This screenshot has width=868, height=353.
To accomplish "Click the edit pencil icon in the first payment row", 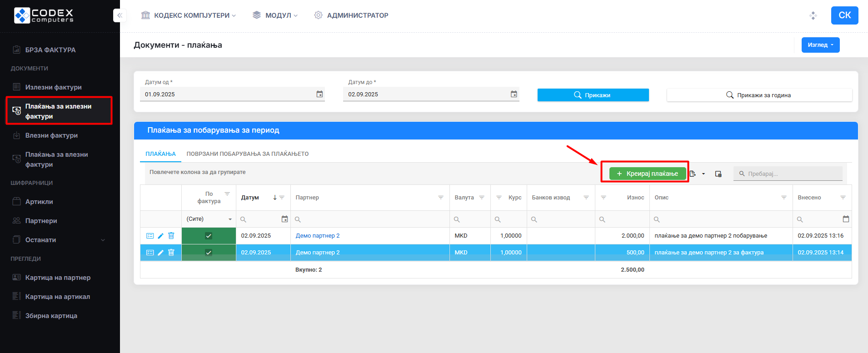I will [x=160, y=236].
